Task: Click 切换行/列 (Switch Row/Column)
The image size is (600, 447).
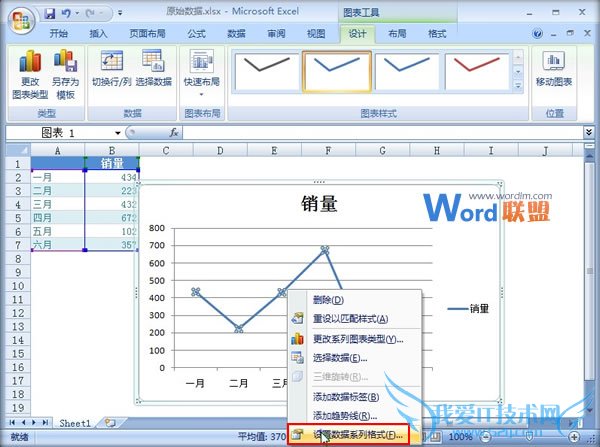Action: (111, 68)
